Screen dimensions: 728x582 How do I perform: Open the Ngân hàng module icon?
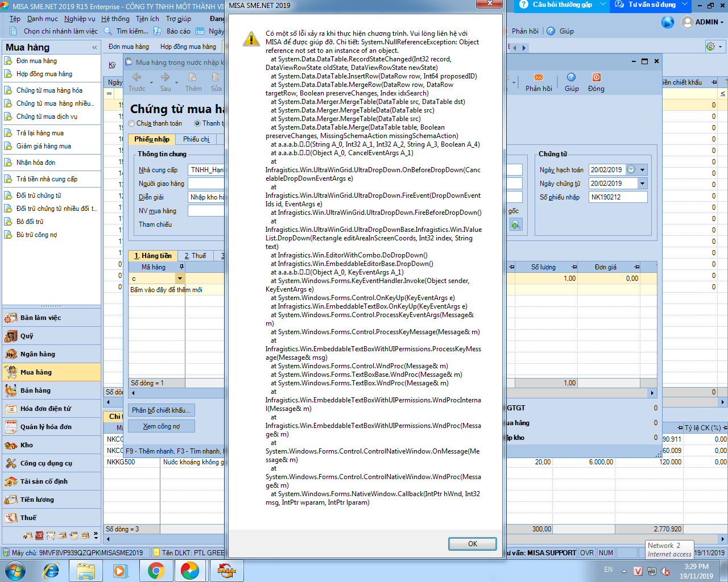coord(11,354)
